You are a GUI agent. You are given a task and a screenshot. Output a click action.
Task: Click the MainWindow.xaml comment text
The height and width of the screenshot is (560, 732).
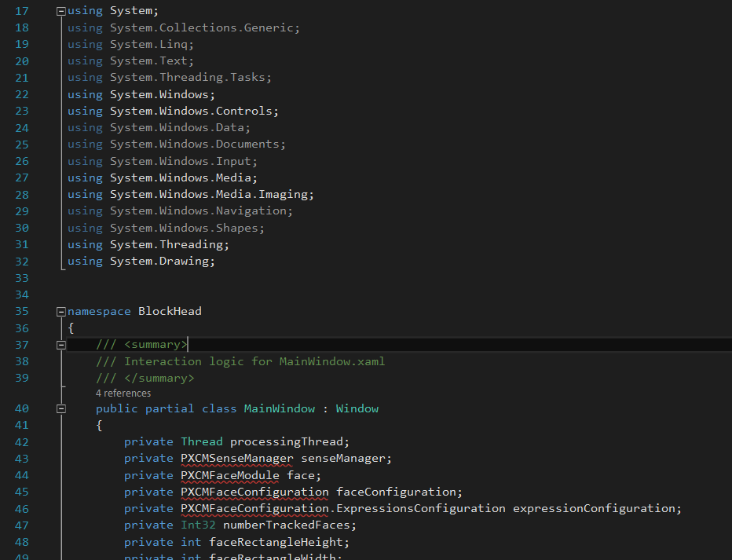pyautogui.click(x=331, y=361)
